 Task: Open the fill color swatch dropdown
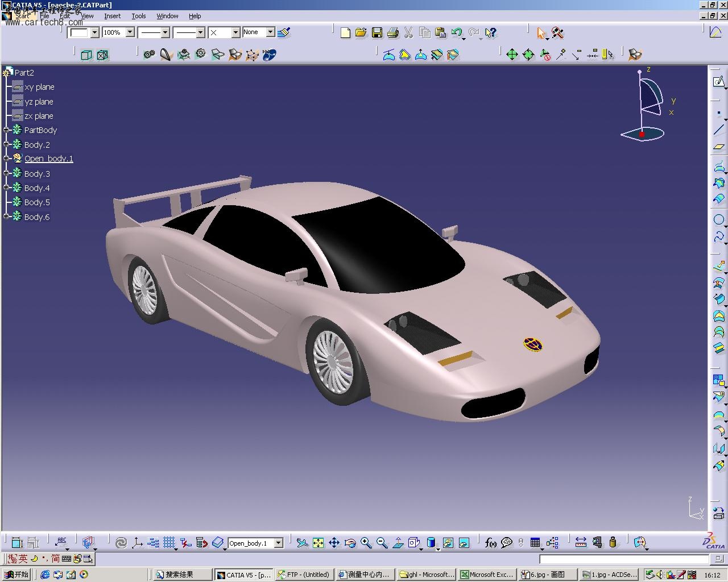point(95,32)
